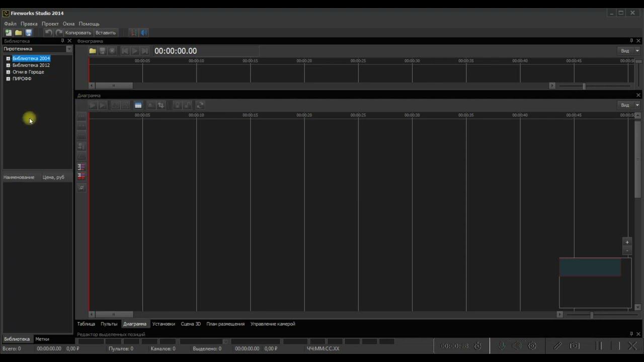Viewport: 644px width, 362px height.
Task: Click upper colored bars icon in diagram sidebar
Action: (81, 167)
